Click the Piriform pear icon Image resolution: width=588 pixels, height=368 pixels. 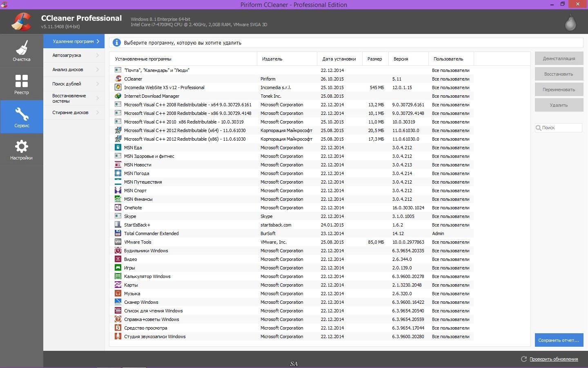click(x=570, y=22)
